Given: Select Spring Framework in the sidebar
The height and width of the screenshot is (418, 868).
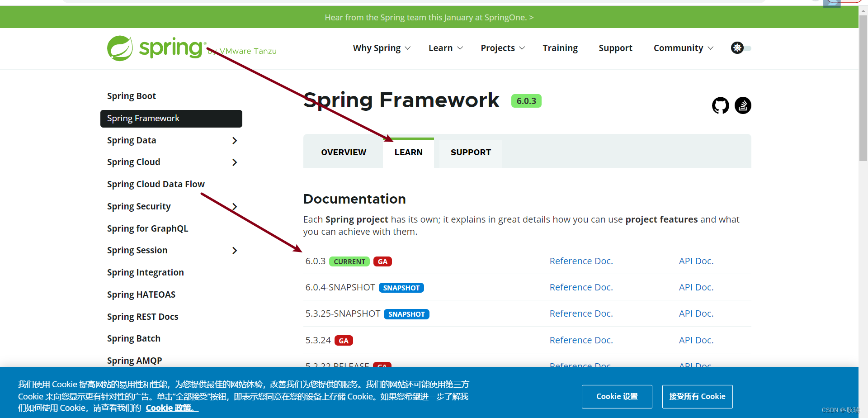Looking at the screenshot, I should [x=171, y=119].
